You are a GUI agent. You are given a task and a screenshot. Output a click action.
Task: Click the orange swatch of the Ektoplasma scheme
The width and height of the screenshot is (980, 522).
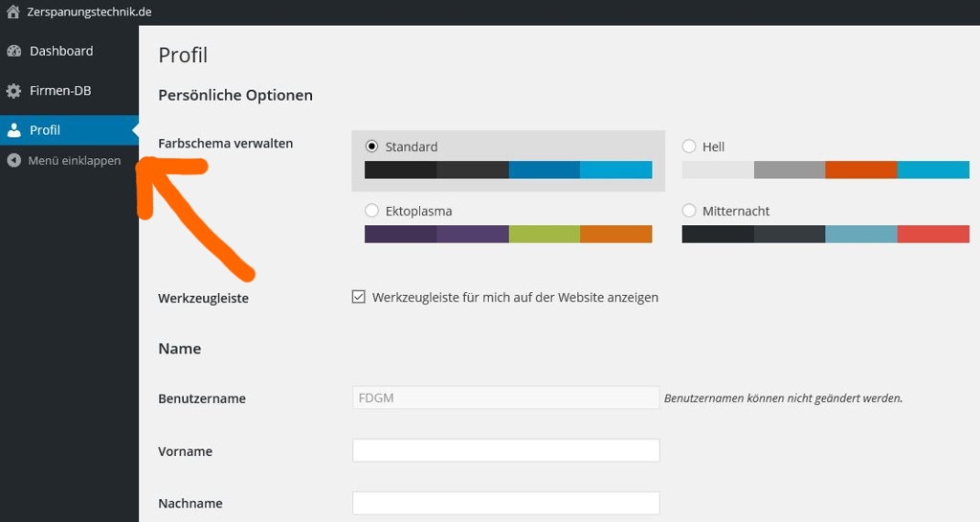(x=616, y=234)
